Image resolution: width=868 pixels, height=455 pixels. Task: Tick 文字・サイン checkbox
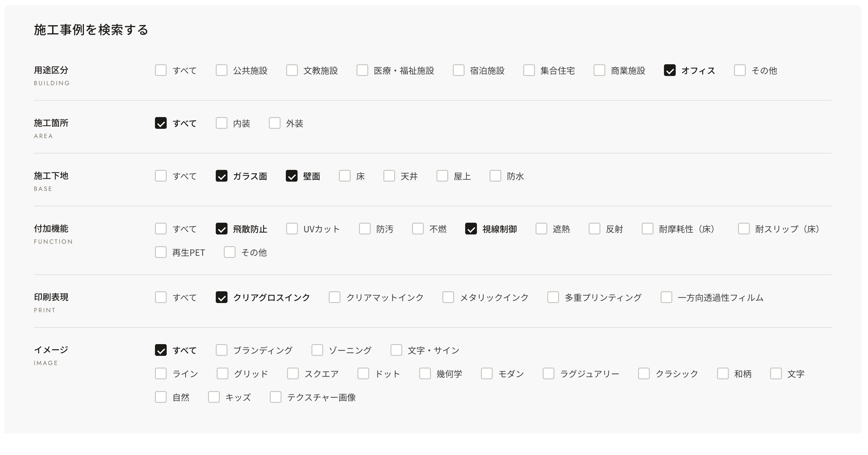(396, 350)
